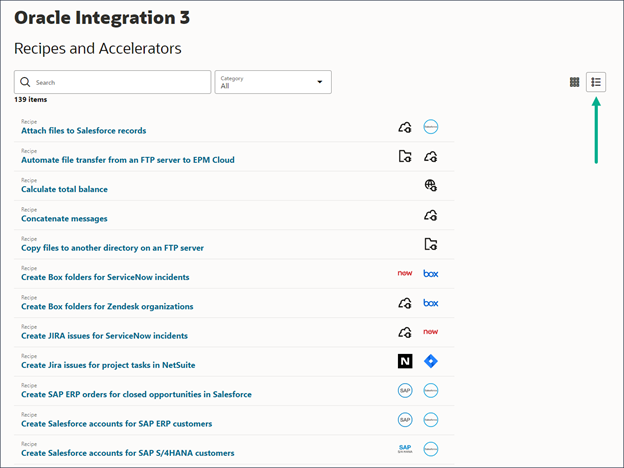624x468 pixels.
Task: Click the Search input field
Action: (x=113, y=82)
